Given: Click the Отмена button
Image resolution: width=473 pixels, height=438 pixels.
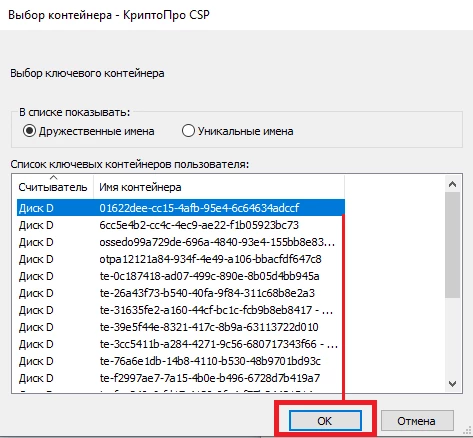Looking at the screenshot, I should point(417,421).
